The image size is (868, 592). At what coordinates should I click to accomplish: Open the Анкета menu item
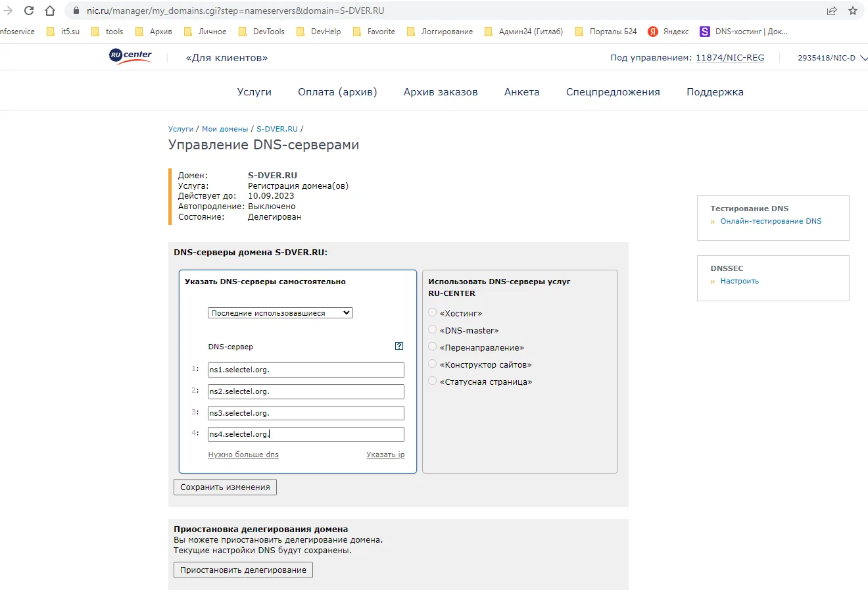tap(522, 92)
